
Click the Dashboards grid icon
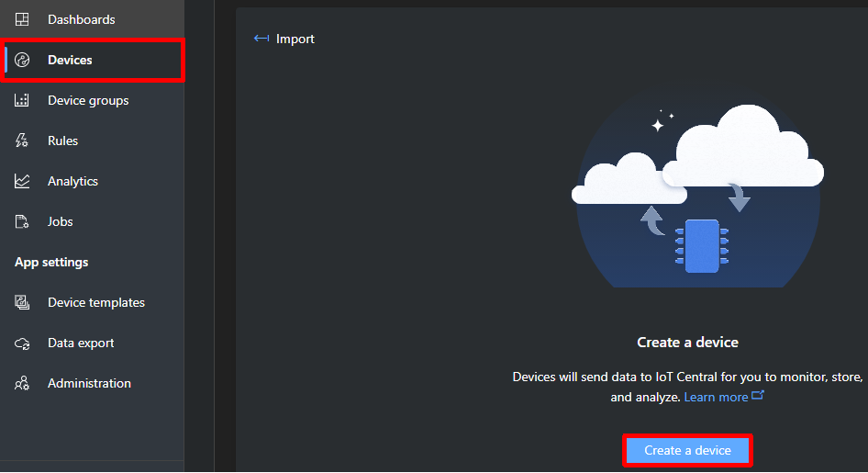[22, 19]
